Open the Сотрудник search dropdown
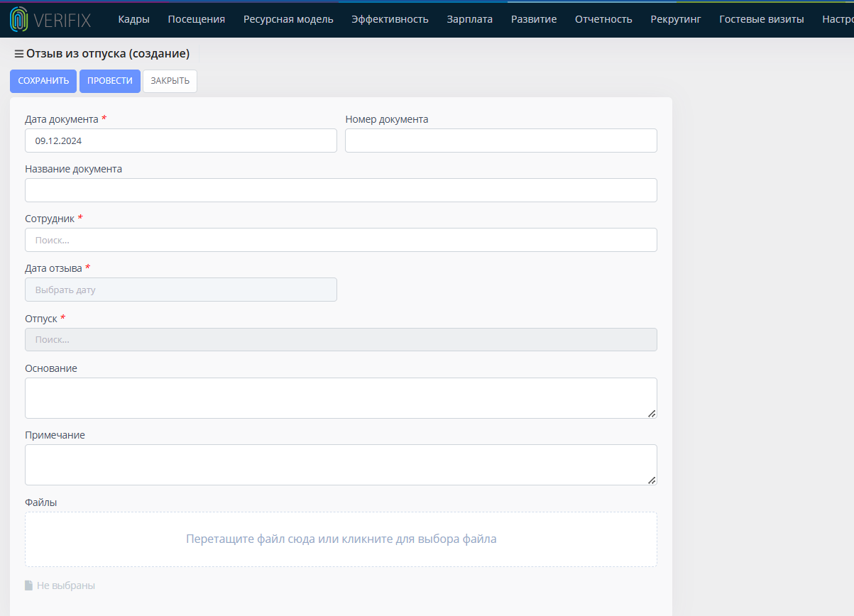The width and height of the screenshot is (854, 616). (x=341, y=240)
